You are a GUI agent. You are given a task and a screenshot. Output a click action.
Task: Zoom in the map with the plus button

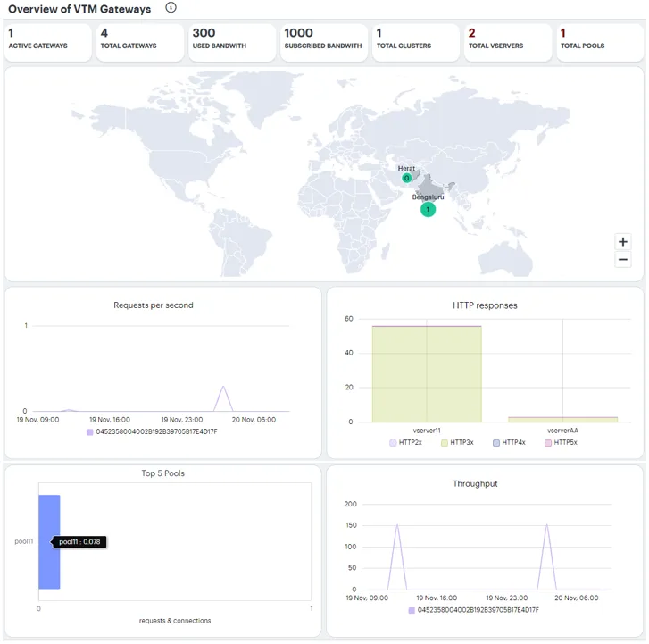point(622,241)
